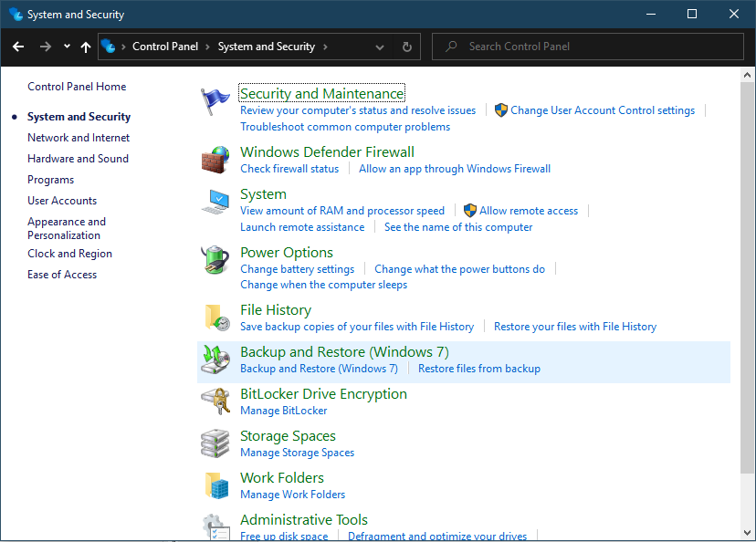Click Allow remote access link
This screenshot has width=756, height=542.
(529, 211)
